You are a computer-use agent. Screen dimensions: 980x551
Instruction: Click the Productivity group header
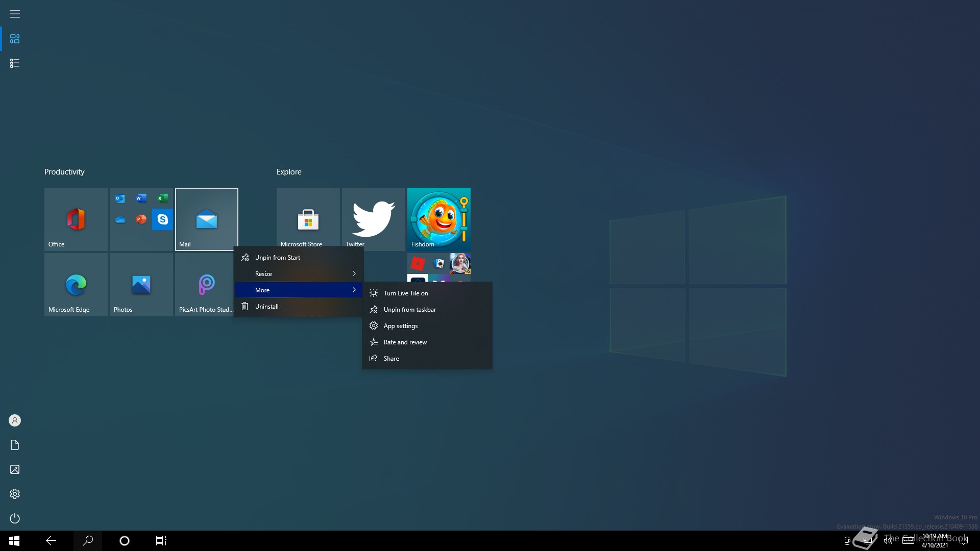click(x=64, y=172)
